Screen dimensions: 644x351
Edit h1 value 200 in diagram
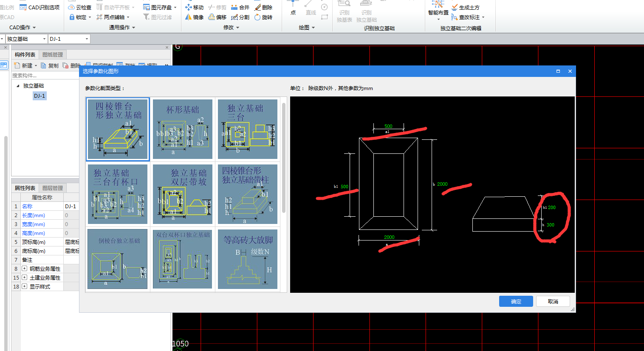point(552,207)
